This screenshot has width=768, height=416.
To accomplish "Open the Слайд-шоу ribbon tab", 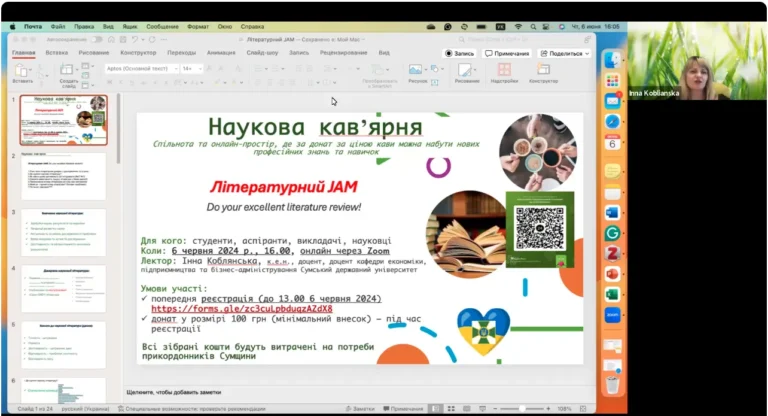I will (x=262, y=52).
